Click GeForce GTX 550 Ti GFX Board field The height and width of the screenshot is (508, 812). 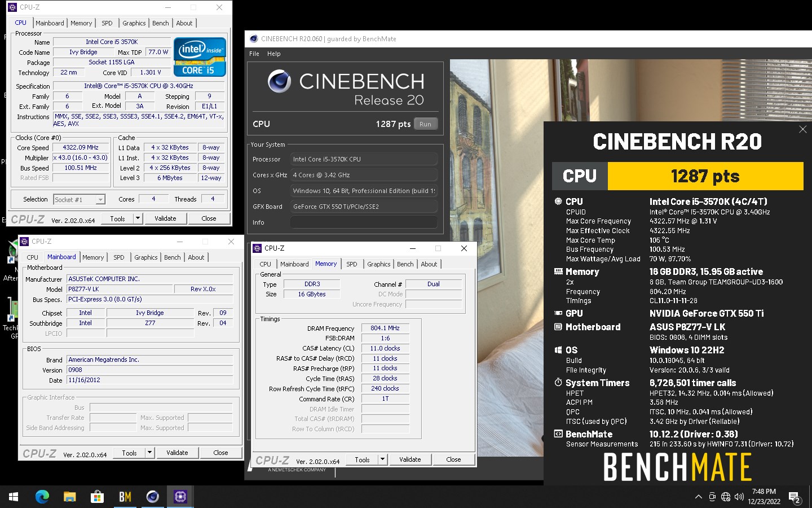click(364, 207)
